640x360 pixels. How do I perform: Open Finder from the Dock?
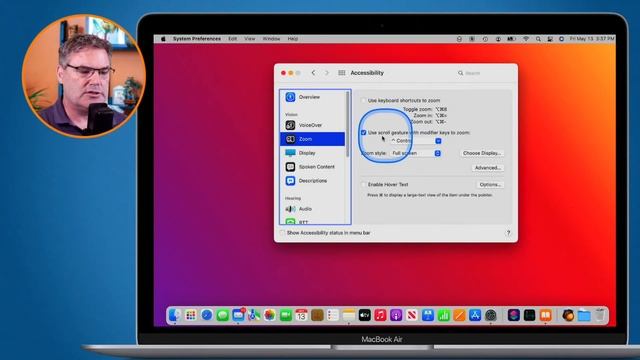pos(175,315)
